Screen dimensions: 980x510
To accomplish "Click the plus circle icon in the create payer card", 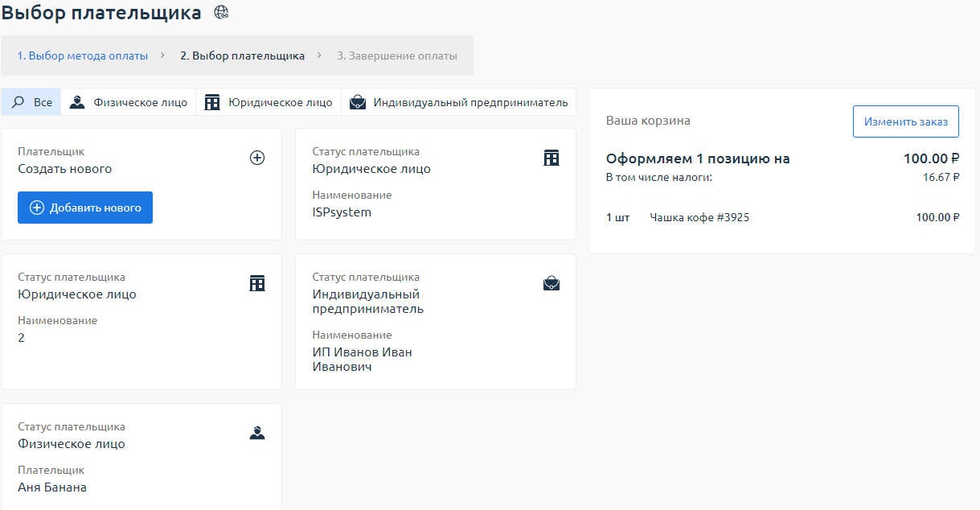I will click(x=257, y=158).
